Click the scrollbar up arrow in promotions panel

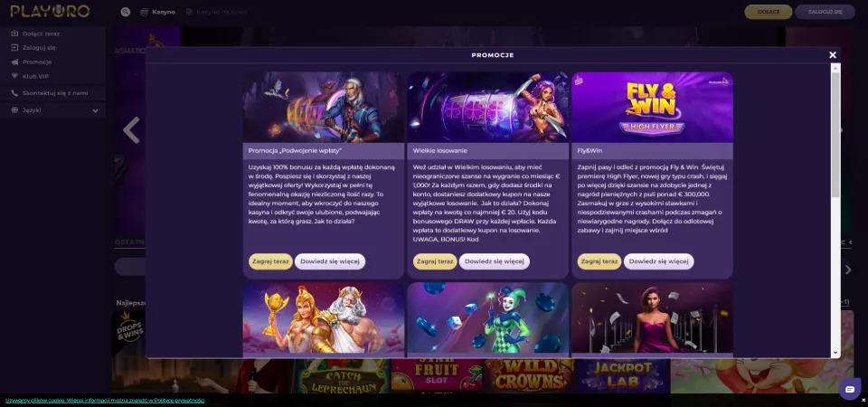click(x=835, y=68)
